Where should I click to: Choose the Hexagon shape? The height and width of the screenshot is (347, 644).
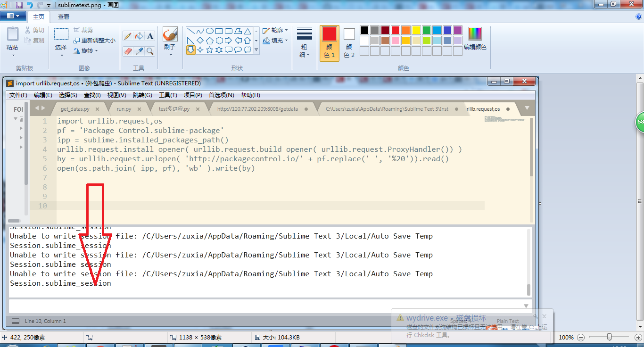coord(219,41)
